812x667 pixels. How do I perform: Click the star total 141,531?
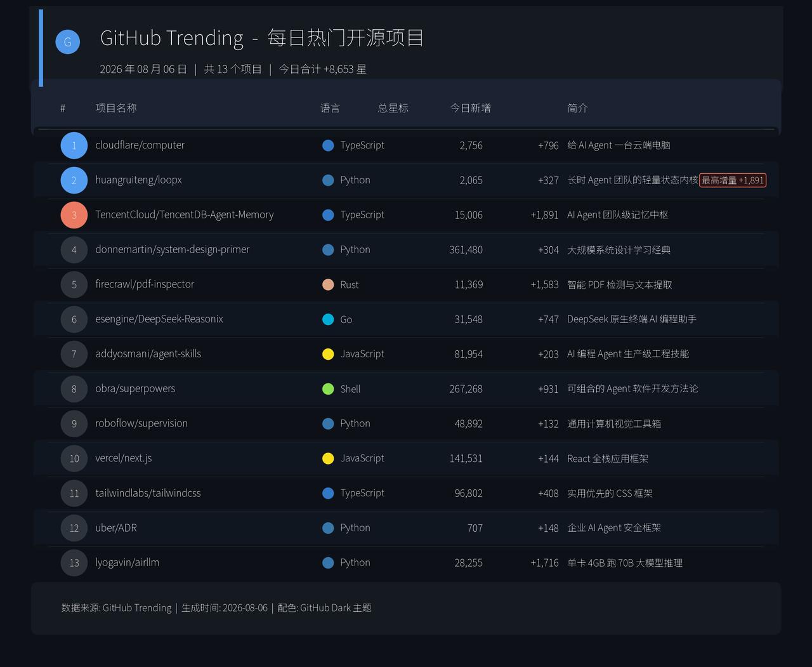tap(466, 458)
